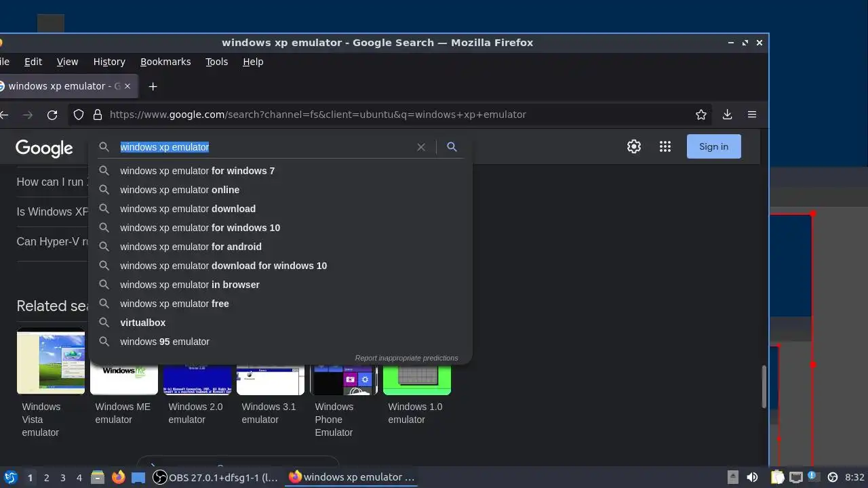868x488 pixels.
Task: Select 'windows xp emulator download for windows 10'
Action: click(280, 266)
